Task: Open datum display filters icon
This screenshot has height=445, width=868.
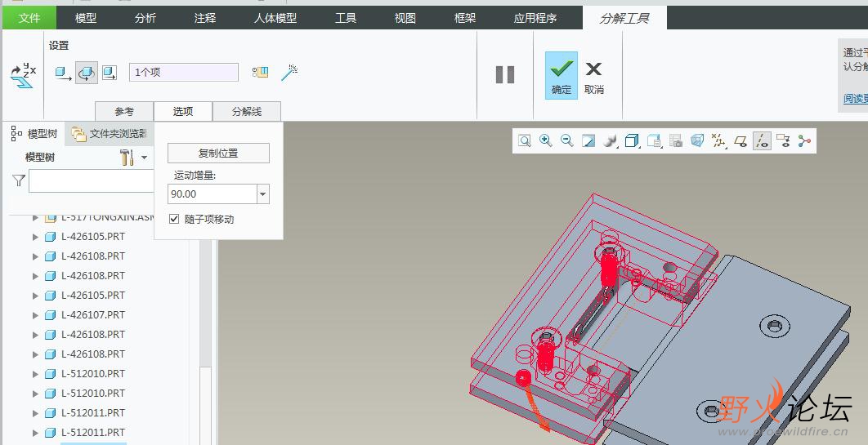Action: [718, 141]
